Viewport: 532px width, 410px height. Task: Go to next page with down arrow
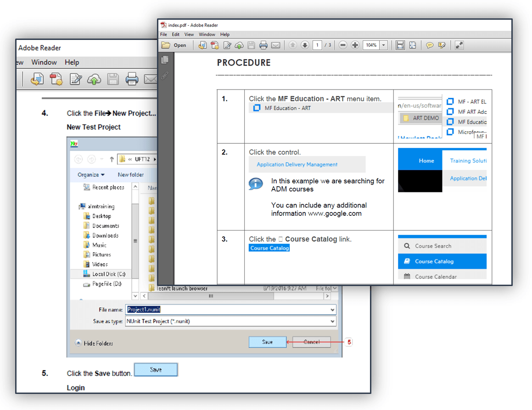(304, 45)
